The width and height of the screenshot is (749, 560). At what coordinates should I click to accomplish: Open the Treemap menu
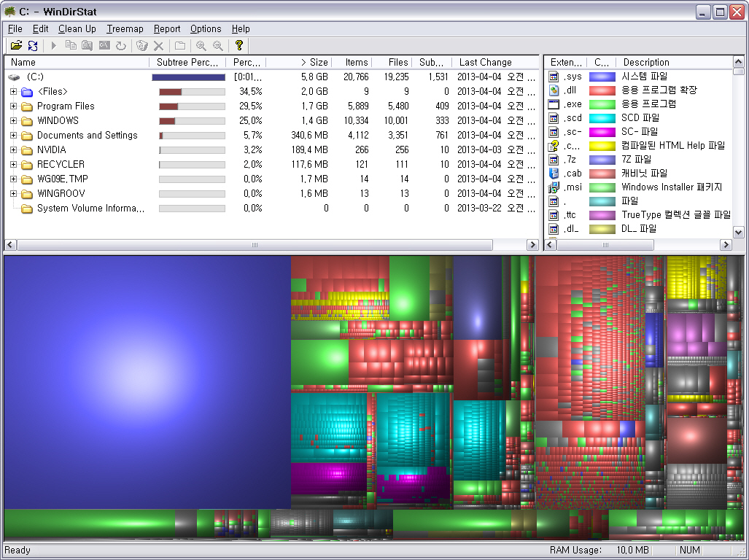pyautogui.click(x=125, y=28)
